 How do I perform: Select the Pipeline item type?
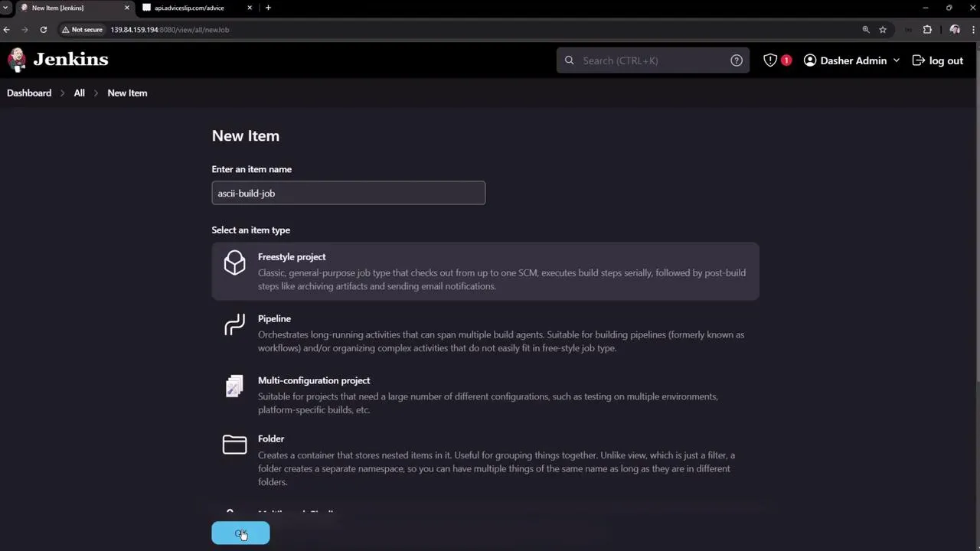(274, 318)
